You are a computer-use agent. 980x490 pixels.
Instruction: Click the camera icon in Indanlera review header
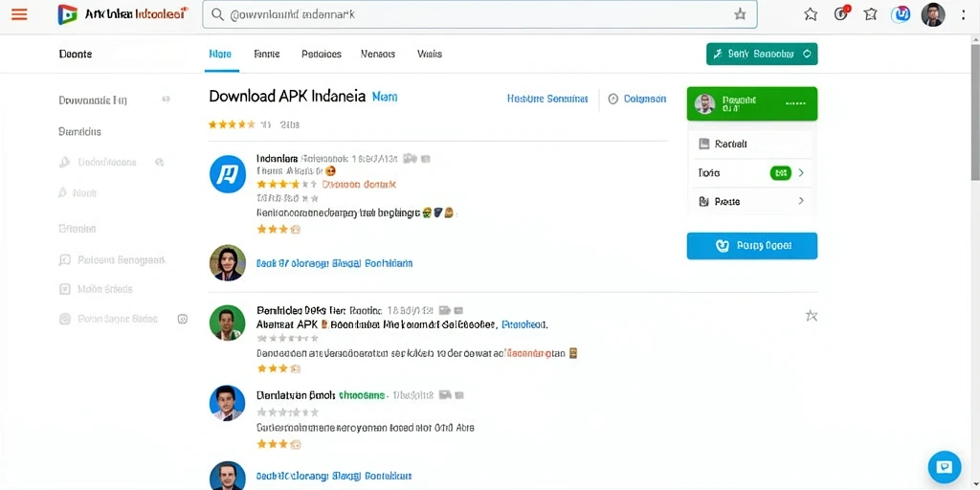[410, 158]
